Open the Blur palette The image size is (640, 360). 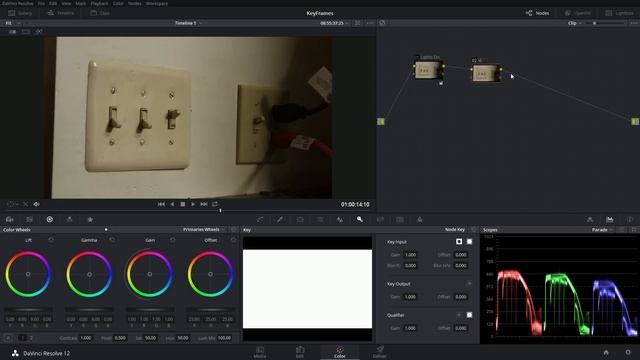coord(340,220)
